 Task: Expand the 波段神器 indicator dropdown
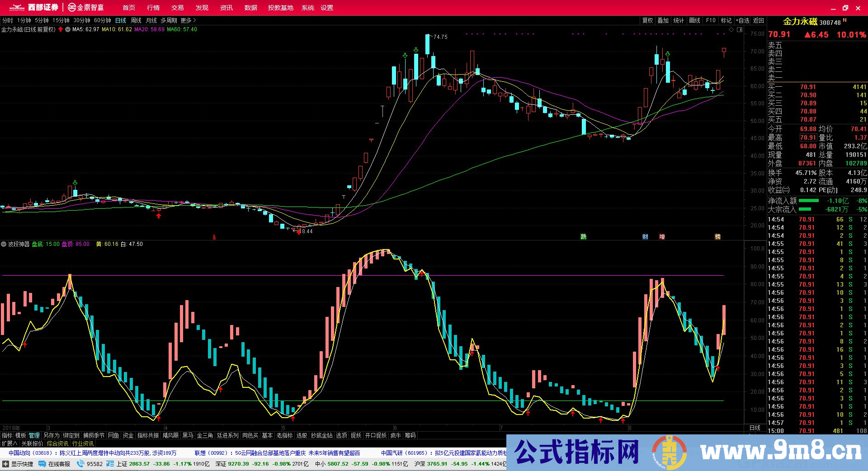coord(4,244)
